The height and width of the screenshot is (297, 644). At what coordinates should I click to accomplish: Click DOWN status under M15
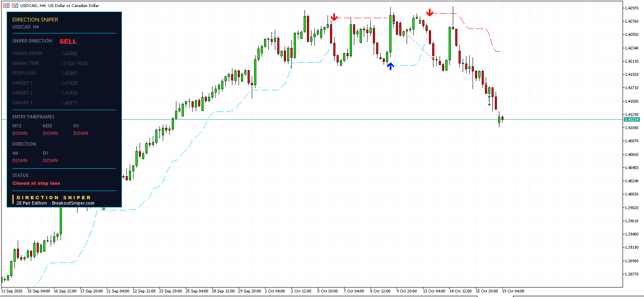(x=20, y=133)
